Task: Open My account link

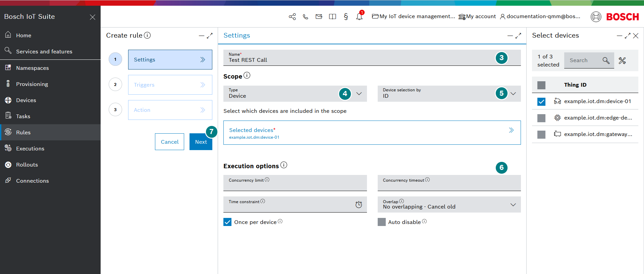Action: click(477, 16)
